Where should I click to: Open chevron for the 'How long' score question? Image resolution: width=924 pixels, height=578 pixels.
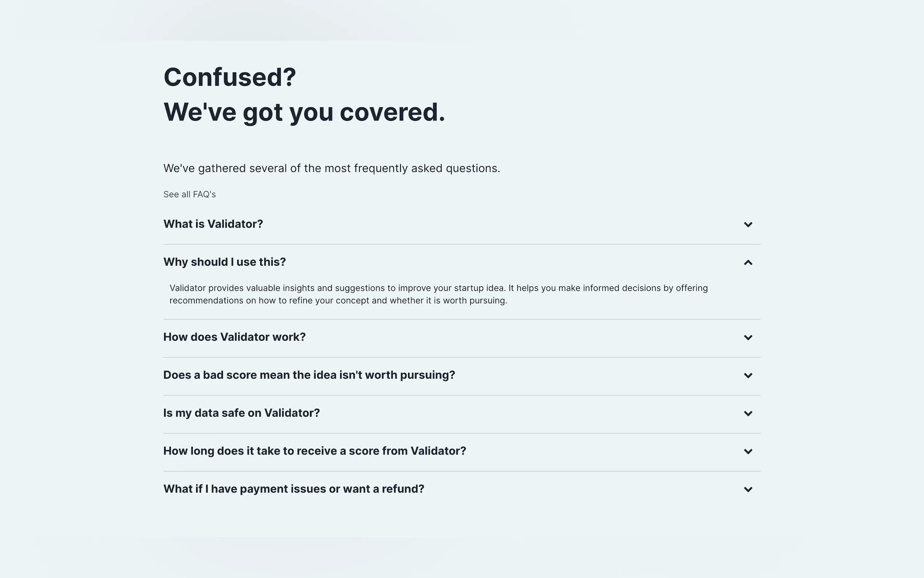coord(748,451)
